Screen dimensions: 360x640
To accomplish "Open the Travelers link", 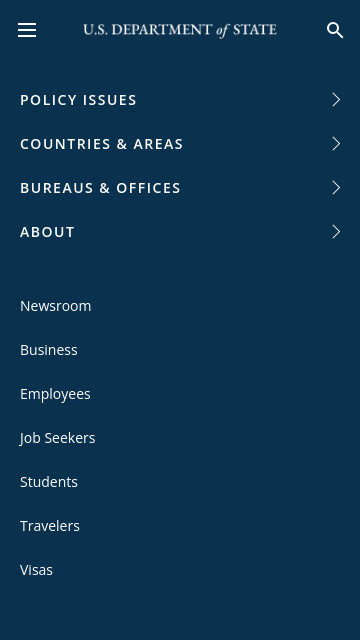I will click(x=50, y=526).
